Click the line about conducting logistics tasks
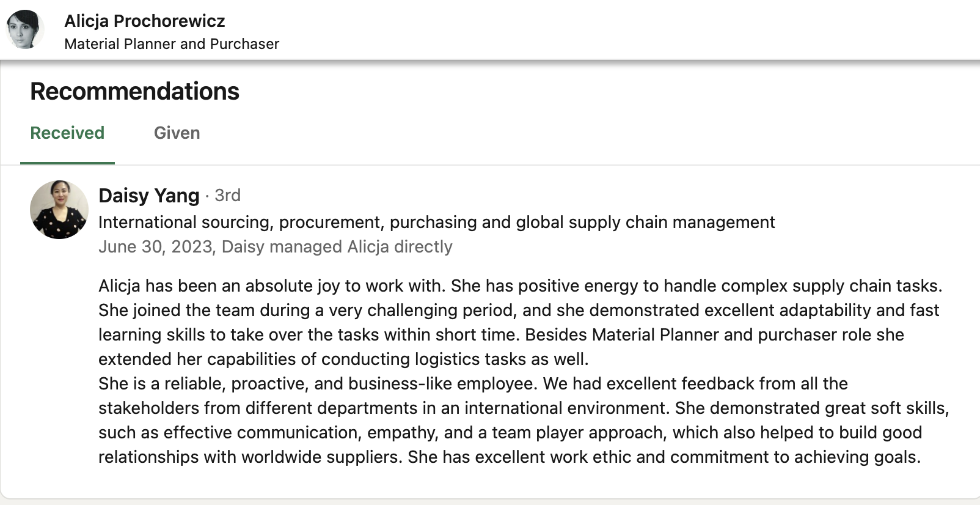 coord(343,359)
